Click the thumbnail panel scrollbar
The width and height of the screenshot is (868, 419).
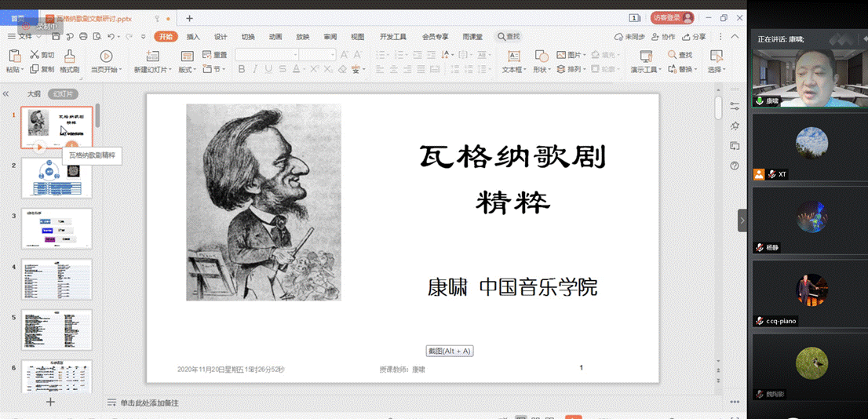(x=98, y=115)
